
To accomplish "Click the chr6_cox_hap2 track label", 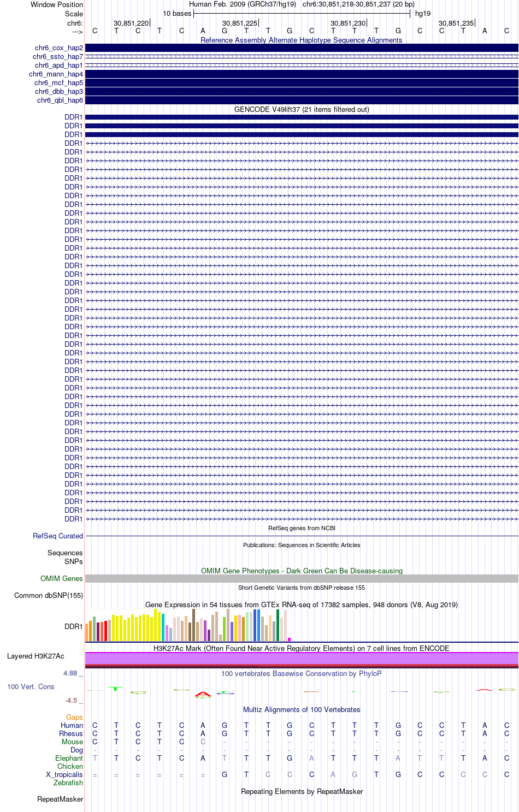I will 59,48.
